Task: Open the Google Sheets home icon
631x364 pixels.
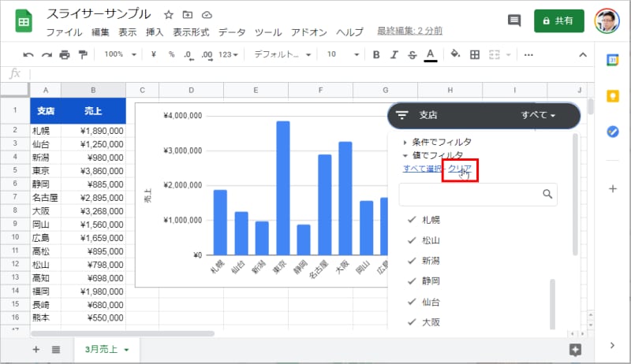Action: [24, 21]
